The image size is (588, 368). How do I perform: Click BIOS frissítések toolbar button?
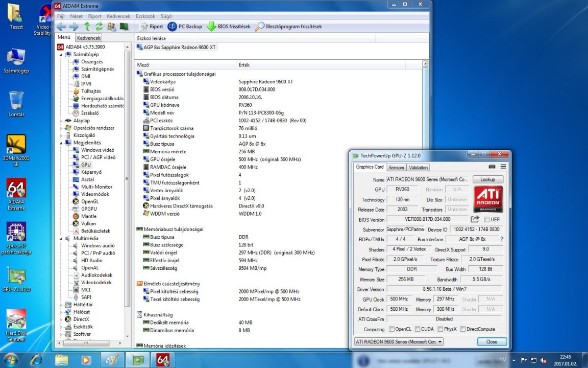(228, 26)
